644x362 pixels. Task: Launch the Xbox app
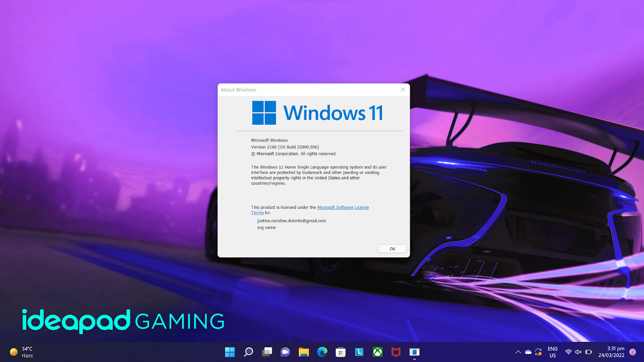[378, 352]
